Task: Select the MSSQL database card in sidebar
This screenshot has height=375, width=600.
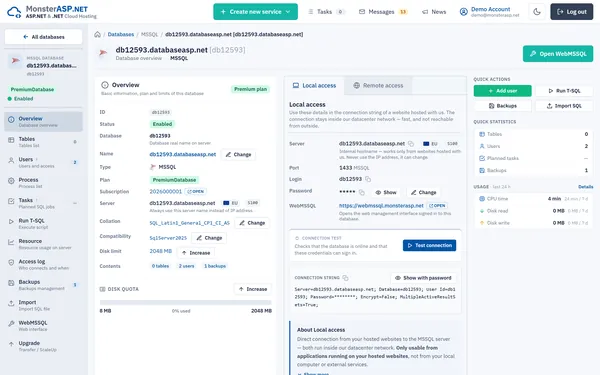Action: coord(43,65)
